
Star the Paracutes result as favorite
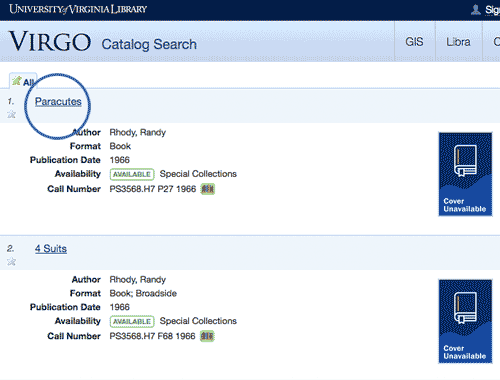(11, 114)
